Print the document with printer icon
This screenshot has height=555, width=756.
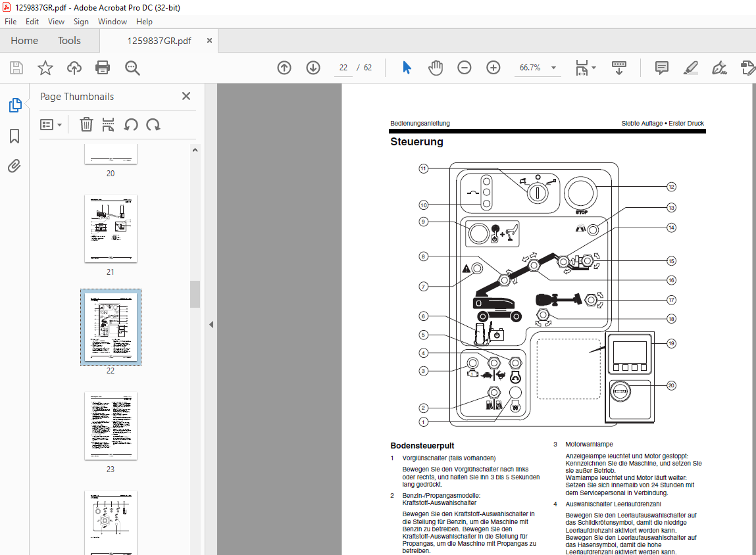[x=103, y=68]
